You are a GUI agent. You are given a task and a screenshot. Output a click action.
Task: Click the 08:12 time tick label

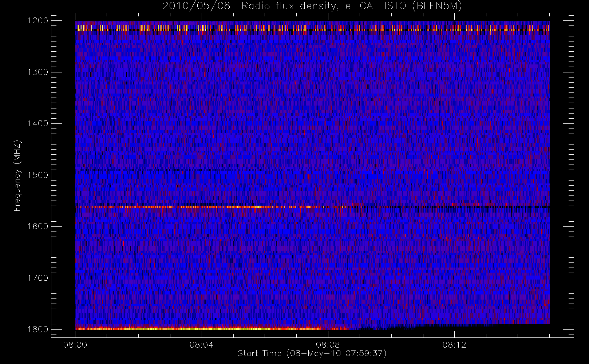coord(454,345)
